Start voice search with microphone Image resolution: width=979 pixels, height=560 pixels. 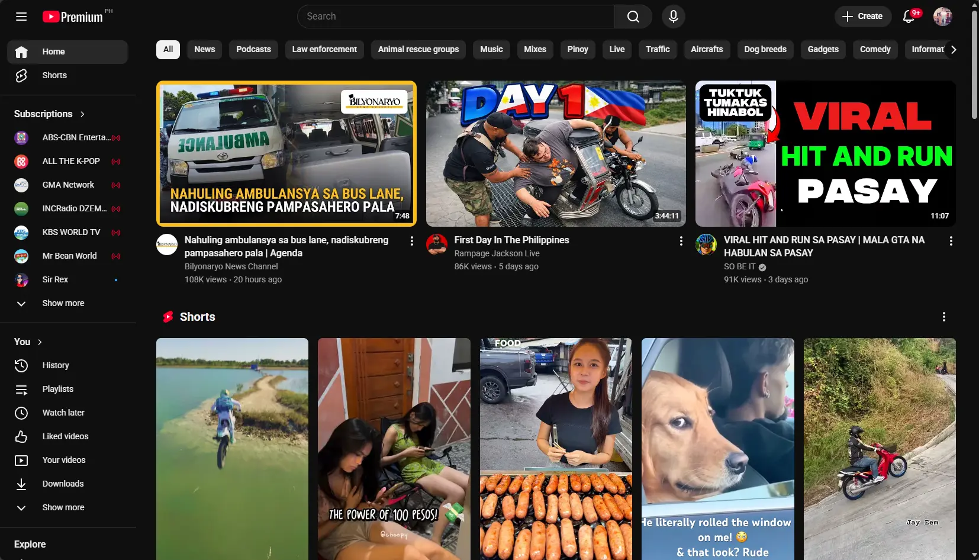tap(674, 17)
